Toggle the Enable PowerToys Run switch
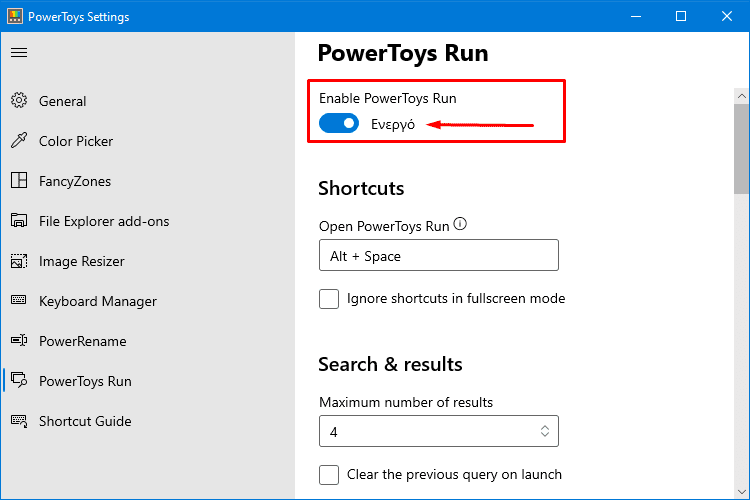Screen dimensions: 750x500 pyautogui.click(x=339, y=123)
